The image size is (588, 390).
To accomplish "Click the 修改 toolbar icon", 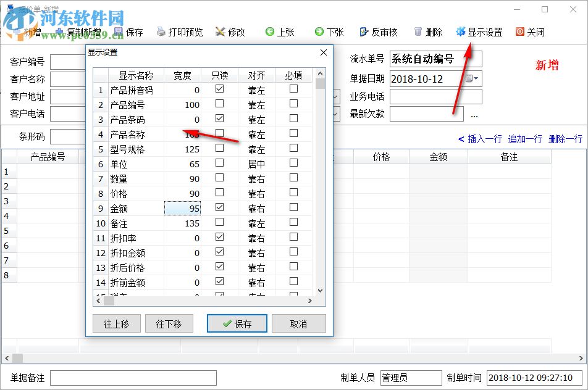I will [x=230, y=31].
